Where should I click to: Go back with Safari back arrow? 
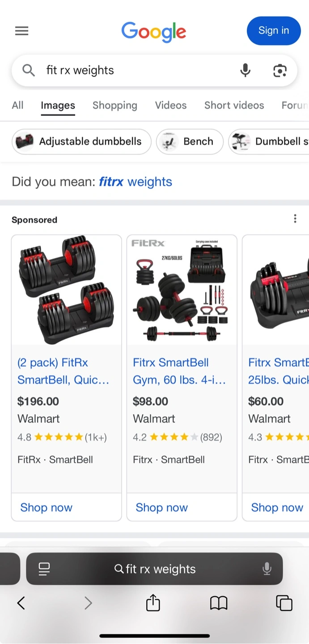[x=21, y=603]
